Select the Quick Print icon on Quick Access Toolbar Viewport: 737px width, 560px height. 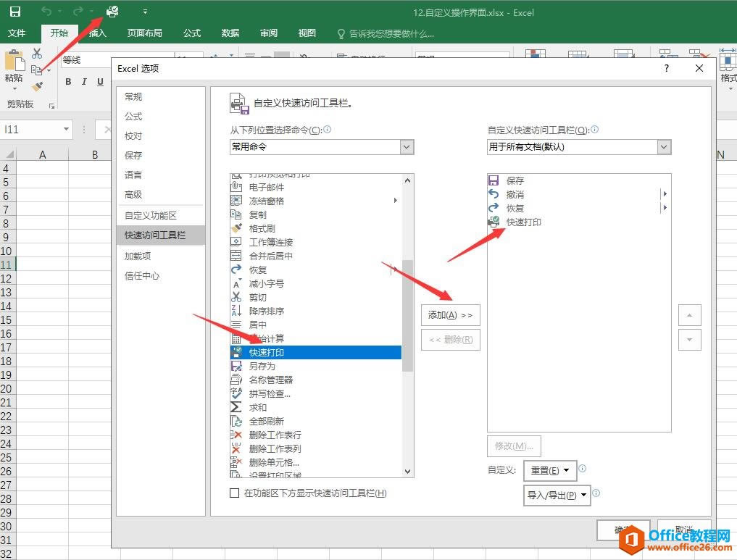pos(112,12)
